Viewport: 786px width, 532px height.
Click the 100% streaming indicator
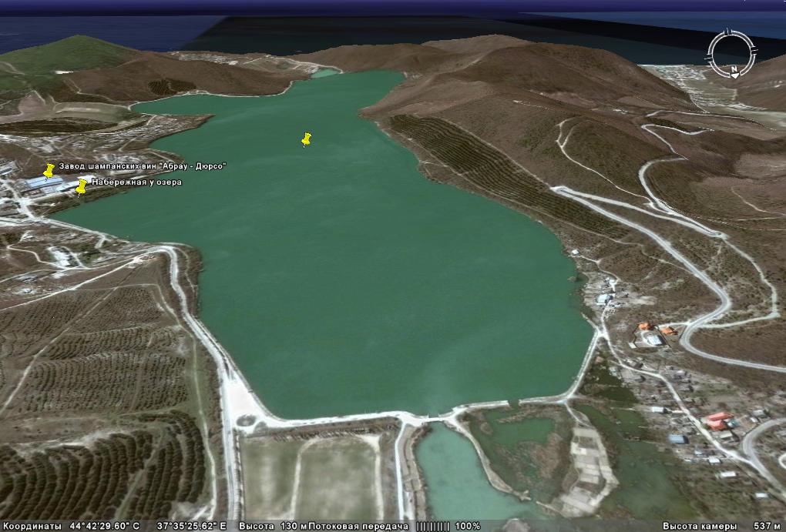pos(468,526)
